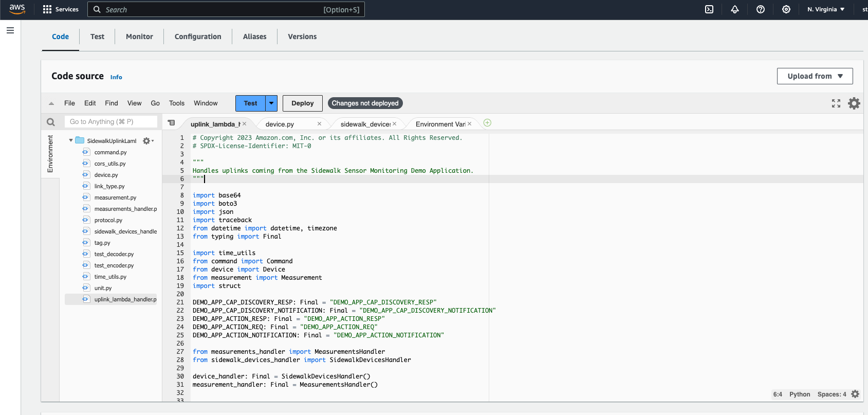Open the AWS console home logo
This screenshot has height=415, width=868.
[17, 9]
